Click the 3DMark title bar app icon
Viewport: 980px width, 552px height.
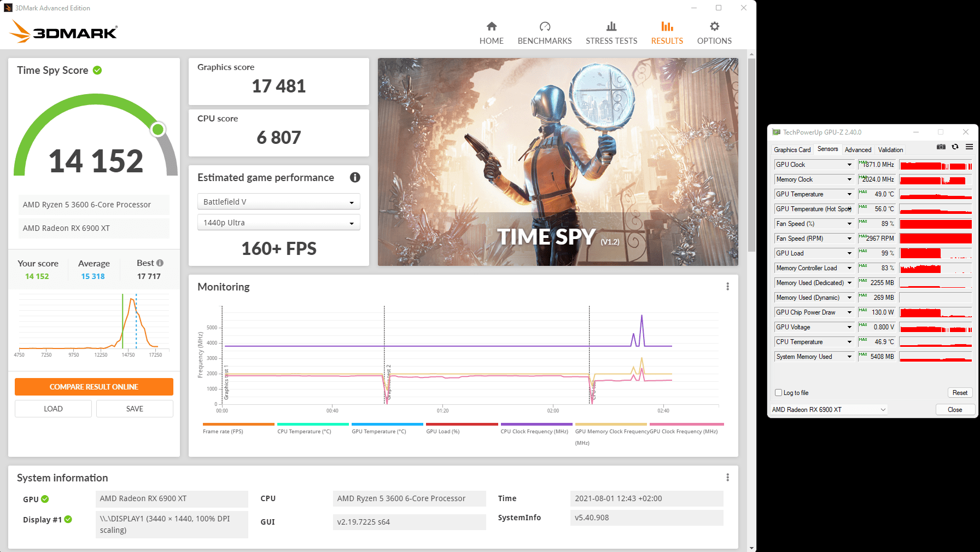coord(8,8)
